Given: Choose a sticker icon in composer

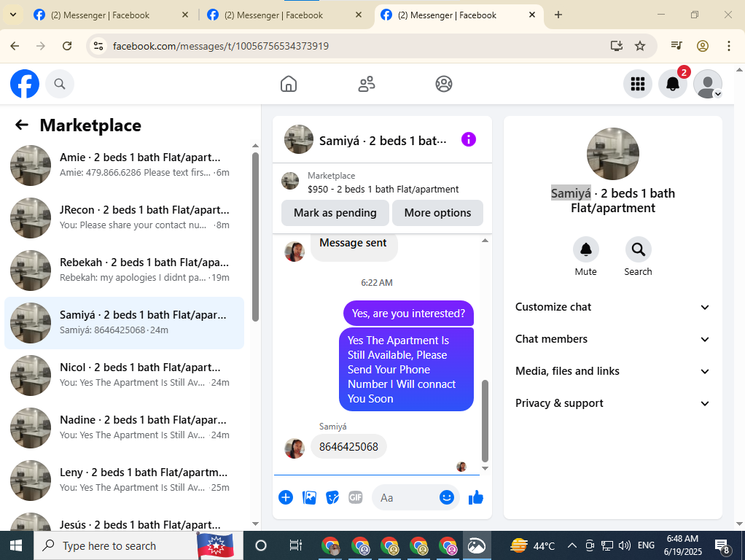Looking at the screenshot, I should pyautogui.click(x=332, y=498).
